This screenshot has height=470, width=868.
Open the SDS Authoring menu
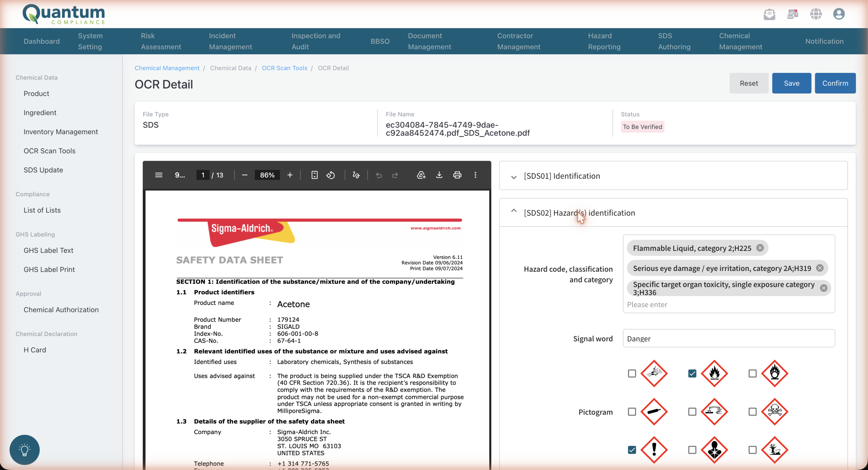(x=674, y=41)
